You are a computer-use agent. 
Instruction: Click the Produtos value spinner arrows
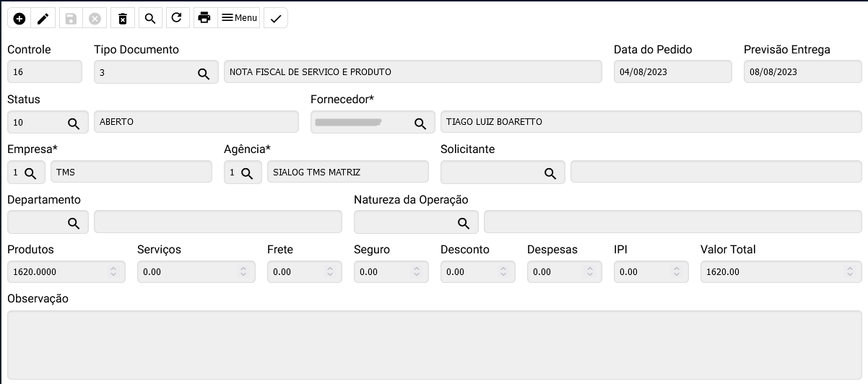pos(113,272)
